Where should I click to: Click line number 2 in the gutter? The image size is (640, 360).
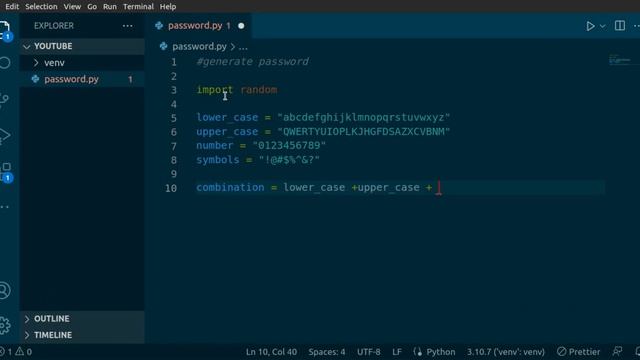point(174,76)
